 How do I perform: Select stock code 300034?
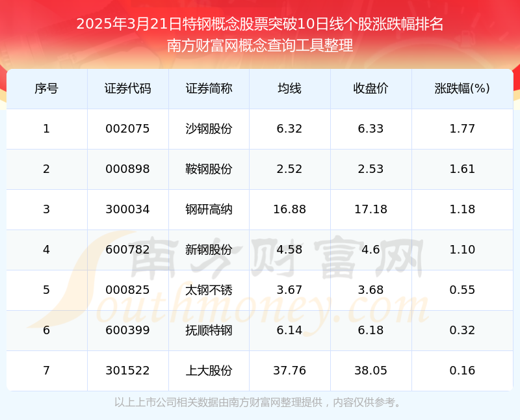(127, 209)
